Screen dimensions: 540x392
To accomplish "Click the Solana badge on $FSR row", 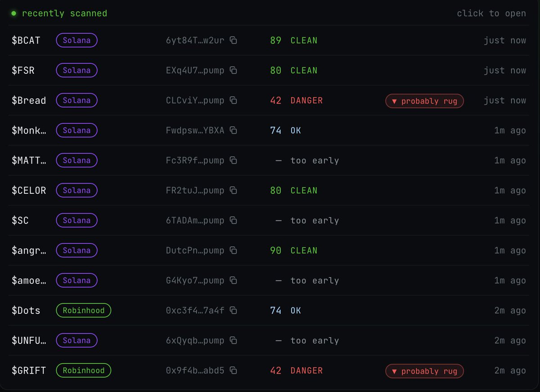I will pyautogui.click(x=76, y=70).
